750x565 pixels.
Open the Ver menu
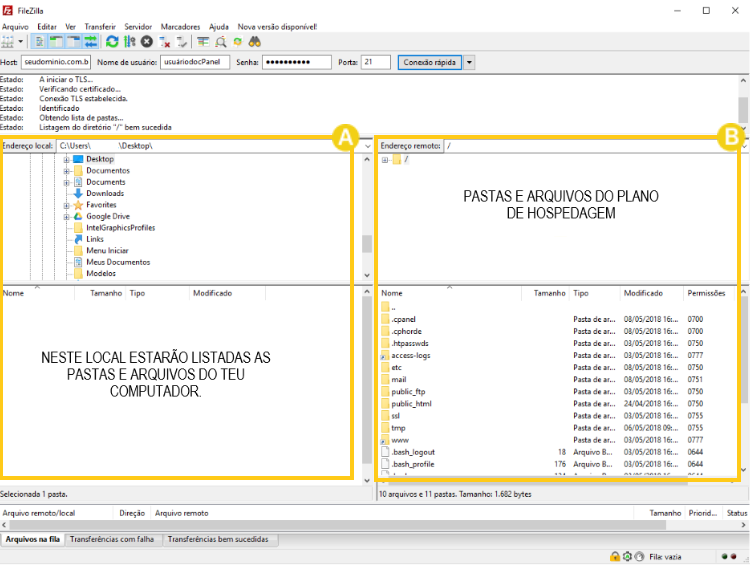pos(70,27)
